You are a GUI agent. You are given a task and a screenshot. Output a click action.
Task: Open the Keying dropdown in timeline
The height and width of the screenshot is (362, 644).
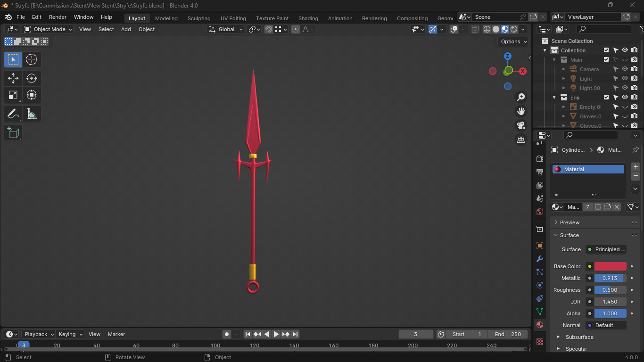point(70,334)
